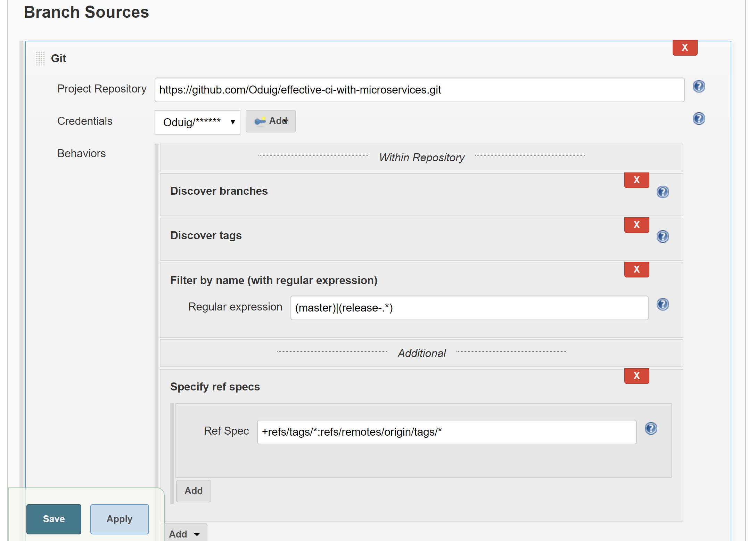Click help icon for Discover tags
The height and width of the screenshot is (541, 756).
(x=663, y=236)
